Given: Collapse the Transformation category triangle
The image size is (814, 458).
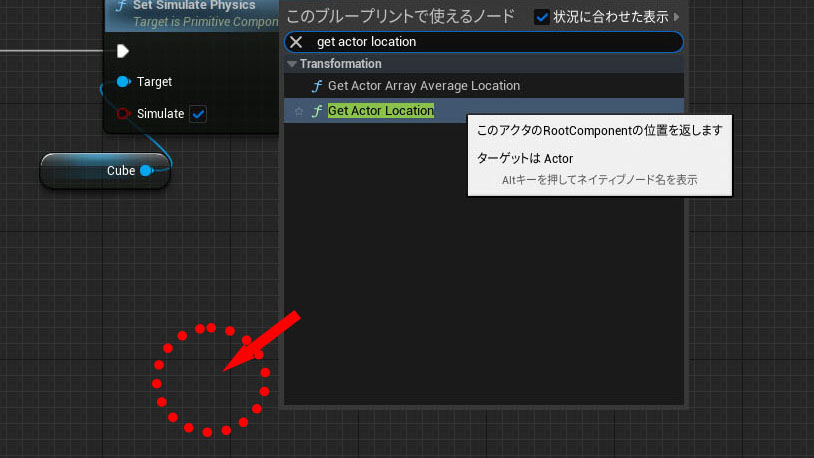Looking at the screenshot, I should click(x=292, y=64).
